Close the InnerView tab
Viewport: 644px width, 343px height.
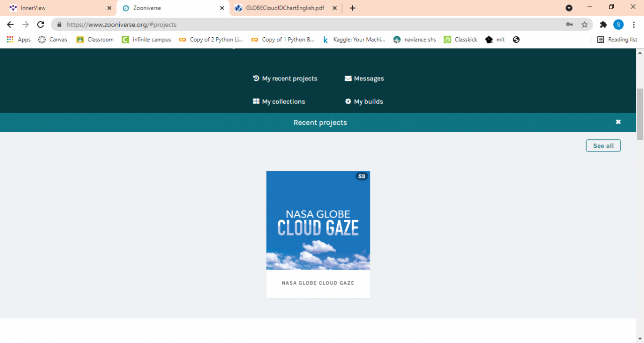click(109, 8)
